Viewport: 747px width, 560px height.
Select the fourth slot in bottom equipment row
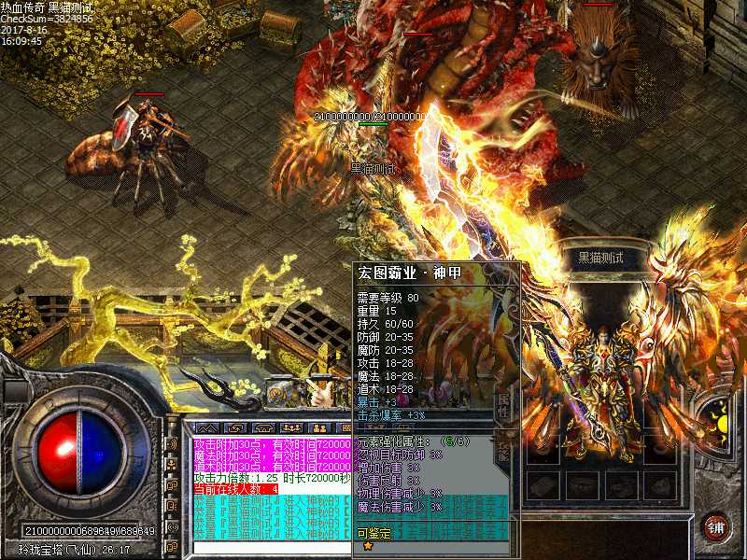pyautogui.click(x=660, y=485)
